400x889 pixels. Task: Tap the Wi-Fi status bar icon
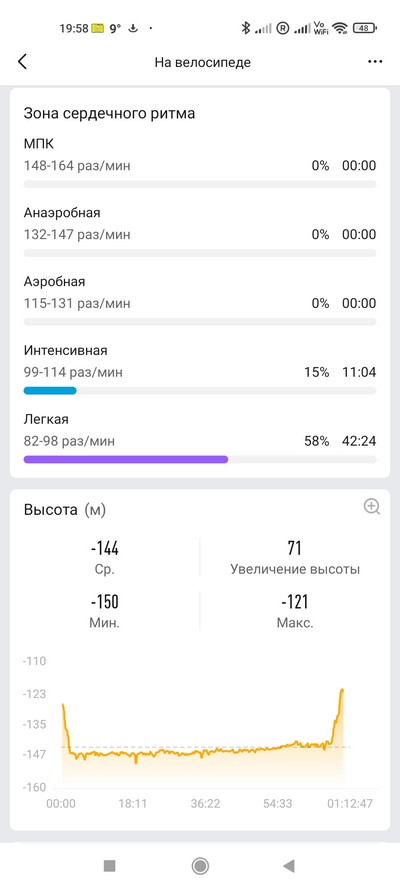tap(340, 28)
